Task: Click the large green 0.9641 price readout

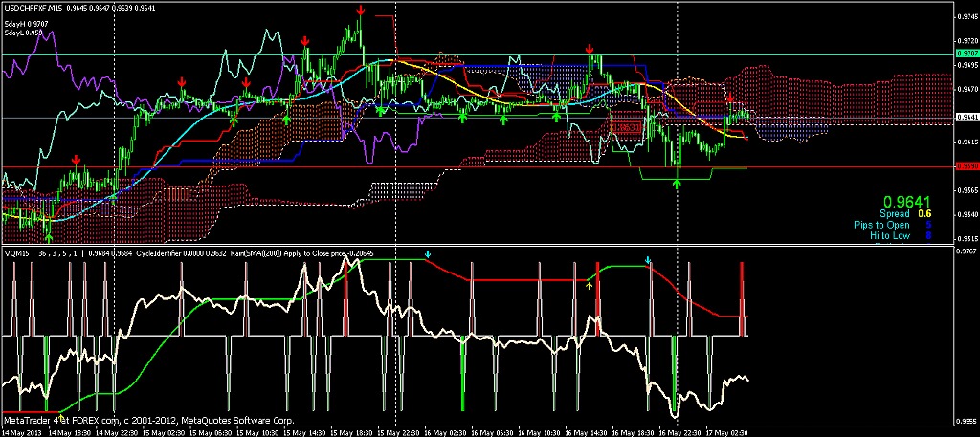Action: [x=907, y=202]
